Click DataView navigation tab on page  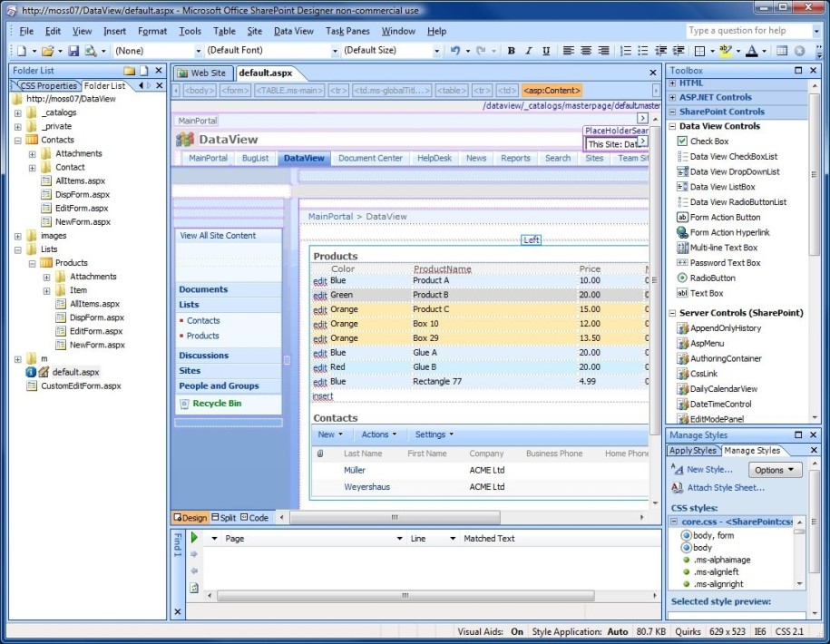click(x=304, y=158)
